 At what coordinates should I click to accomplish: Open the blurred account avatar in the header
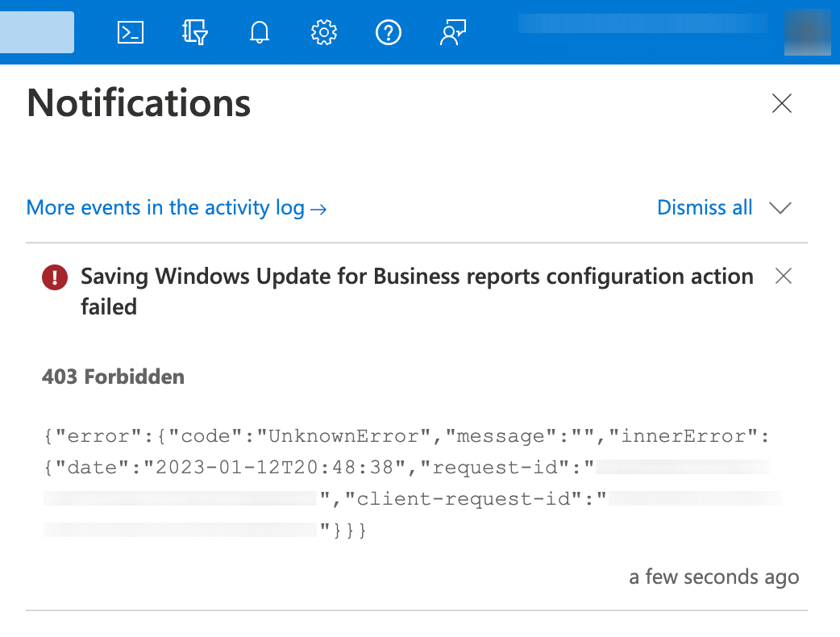pos(807,31)
